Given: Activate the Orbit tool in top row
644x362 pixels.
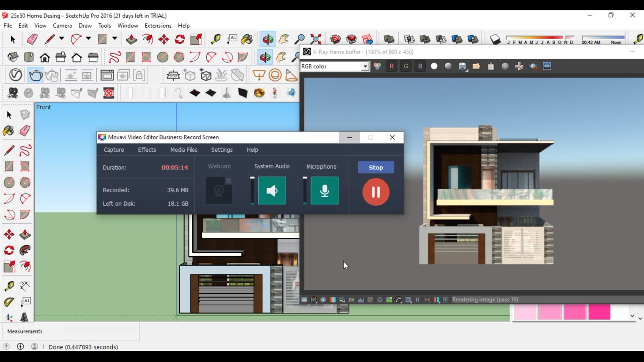Looking at the screenshot, I should [267, 39].
